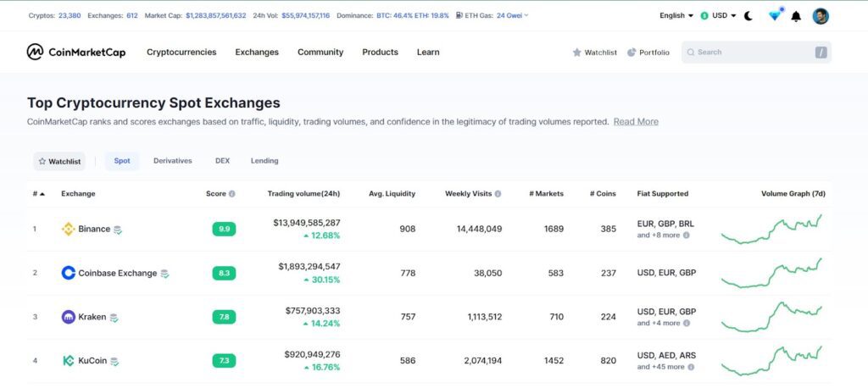The width and height of the screenshot is (868, 388).
Task: Open the Learn menu
Action: pos(428,52)
